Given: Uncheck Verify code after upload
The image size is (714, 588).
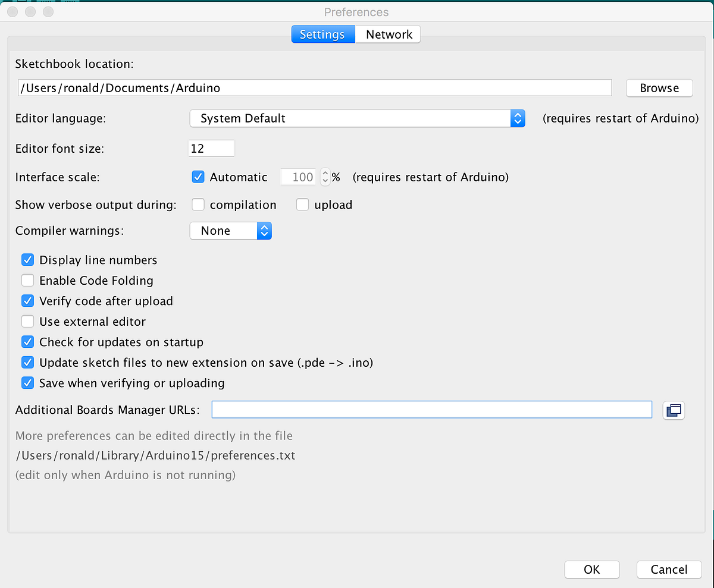Looking at the screenshot, I should [27, 300].
